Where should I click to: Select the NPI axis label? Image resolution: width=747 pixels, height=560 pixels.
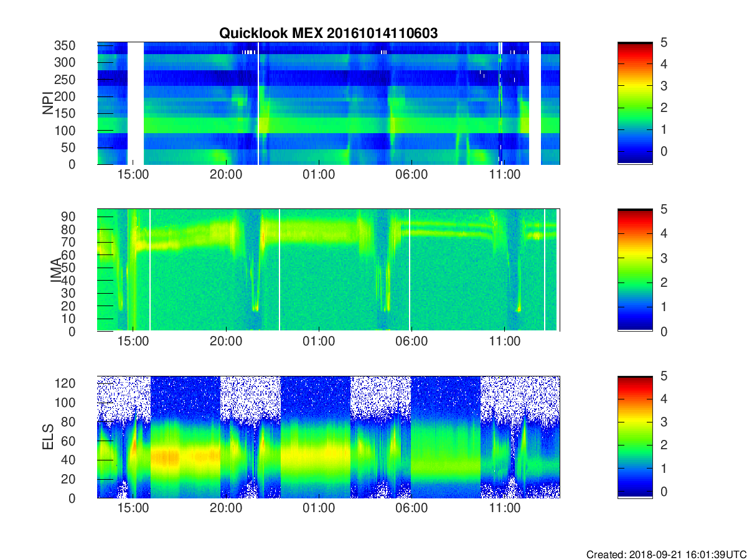(47, 103)
